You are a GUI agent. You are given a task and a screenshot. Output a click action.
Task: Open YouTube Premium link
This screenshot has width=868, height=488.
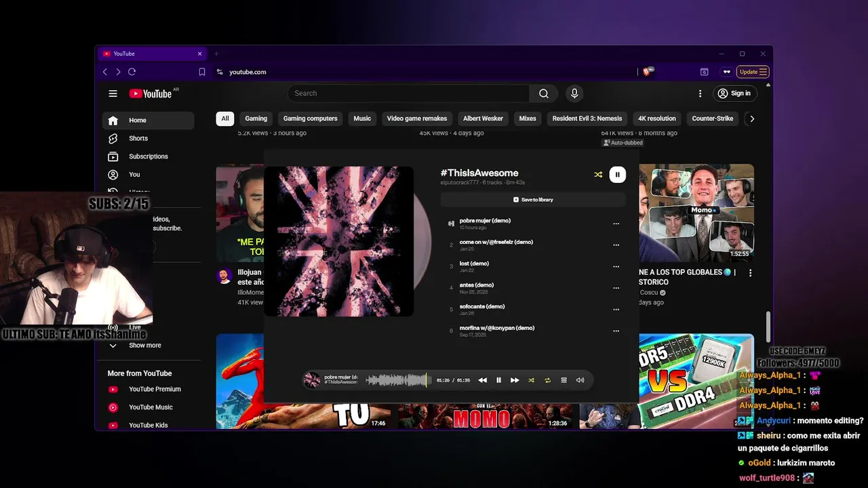click(x=148, y=389)
